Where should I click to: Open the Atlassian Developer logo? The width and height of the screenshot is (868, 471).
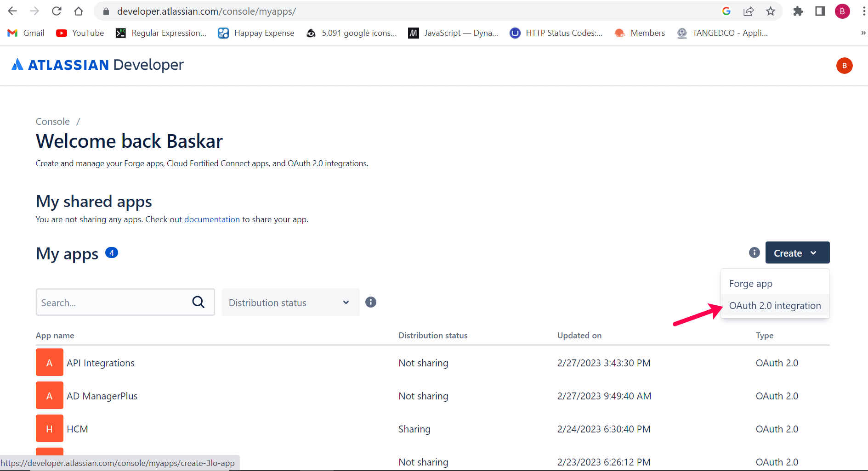(x=97, y=65)
